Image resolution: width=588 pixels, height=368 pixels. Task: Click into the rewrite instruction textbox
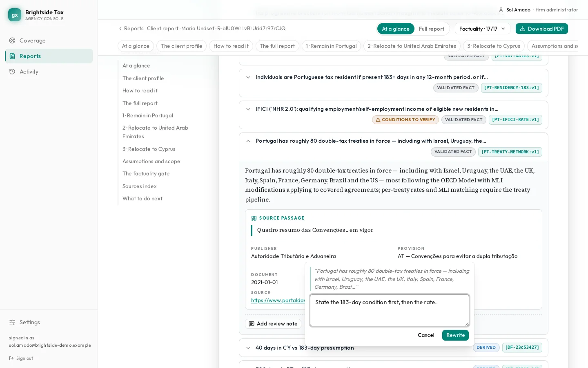click(x=390, y=310)
